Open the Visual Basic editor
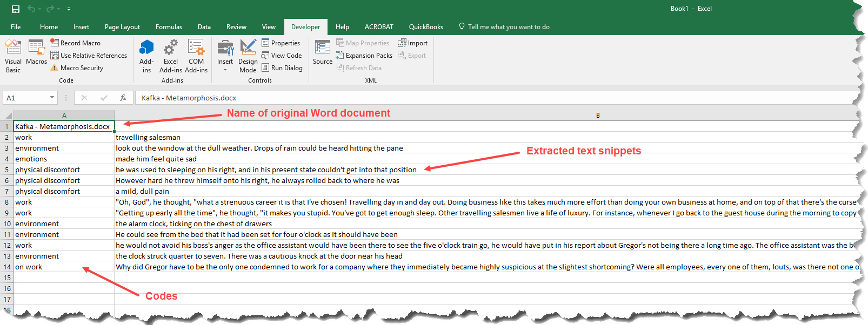The image size is (868, 325). click(13, 56)
